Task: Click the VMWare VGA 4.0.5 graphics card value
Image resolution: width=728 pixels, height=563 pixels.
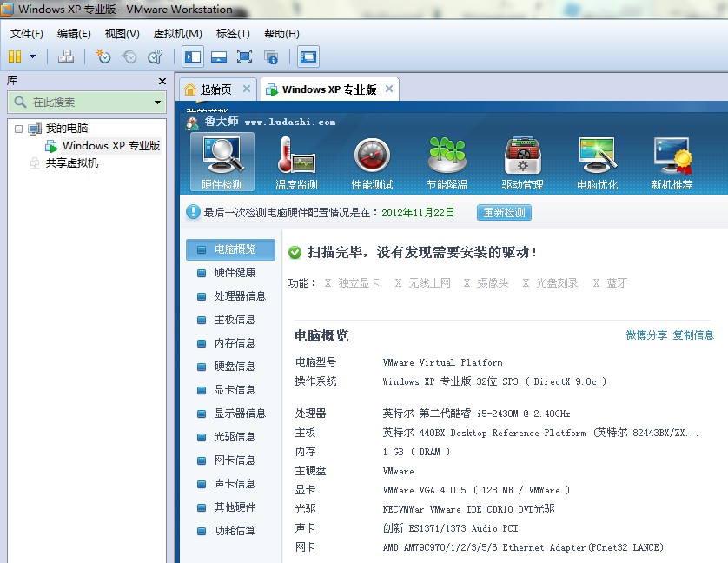Action: 476,490
